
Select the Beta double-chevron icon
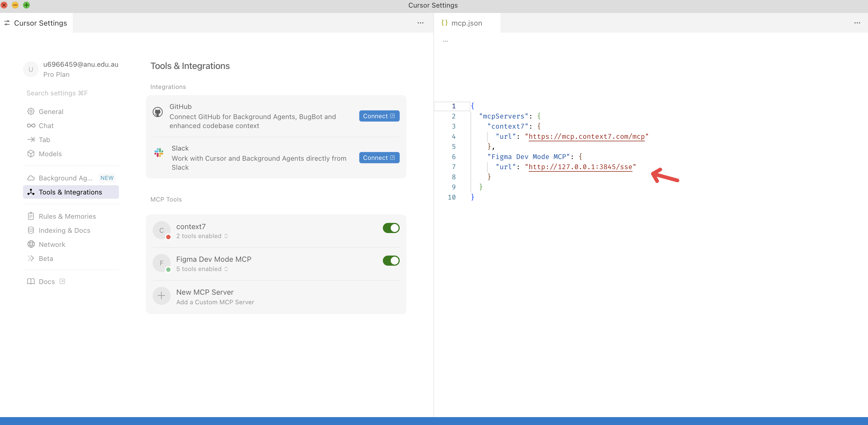pyautogui.click(x=31, y=258)
